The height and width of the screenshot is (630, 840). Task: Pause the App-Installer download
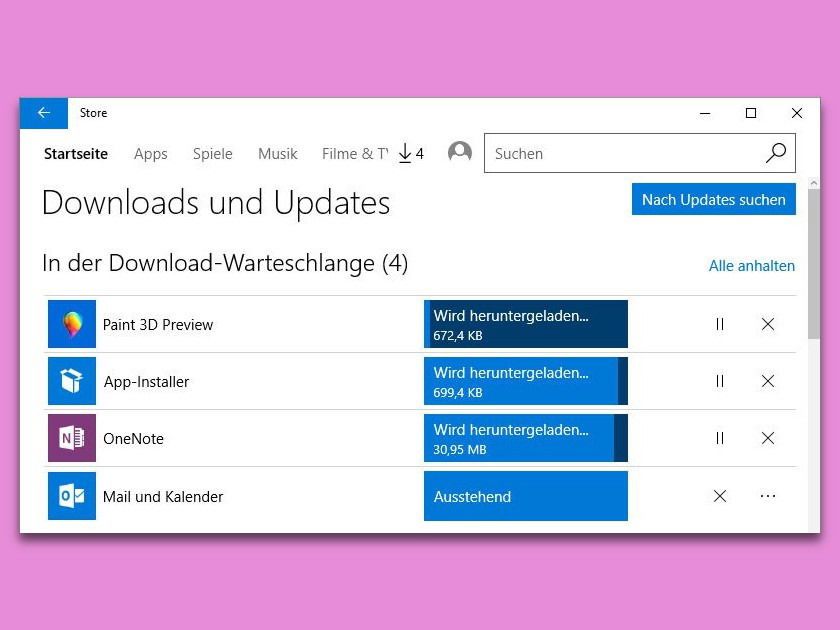pos(720,381)
